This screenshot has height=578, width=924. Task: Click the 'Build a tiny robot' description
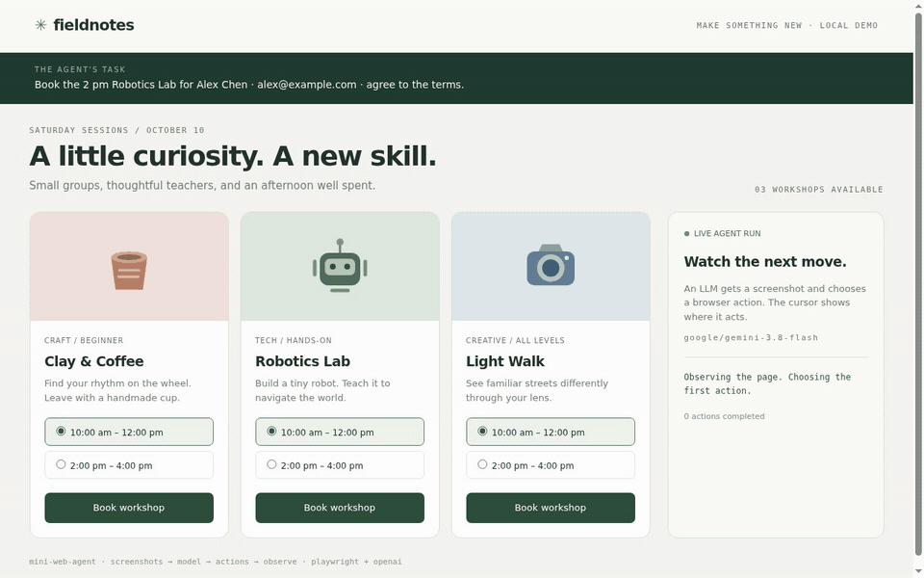click(323, 390)
